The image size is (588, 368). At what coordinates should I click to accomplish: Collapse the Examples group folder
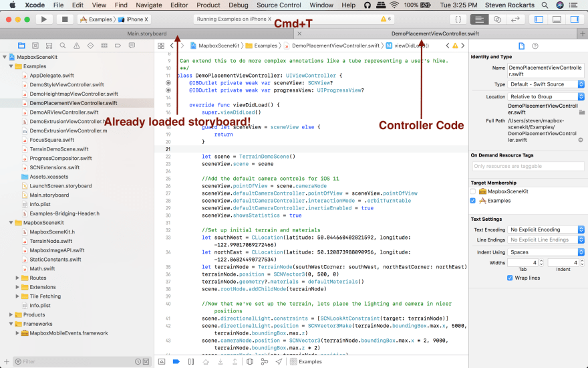11,66
